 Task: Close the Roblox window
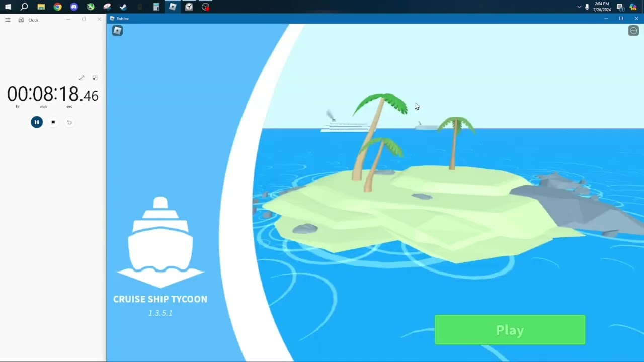point(636,19)
